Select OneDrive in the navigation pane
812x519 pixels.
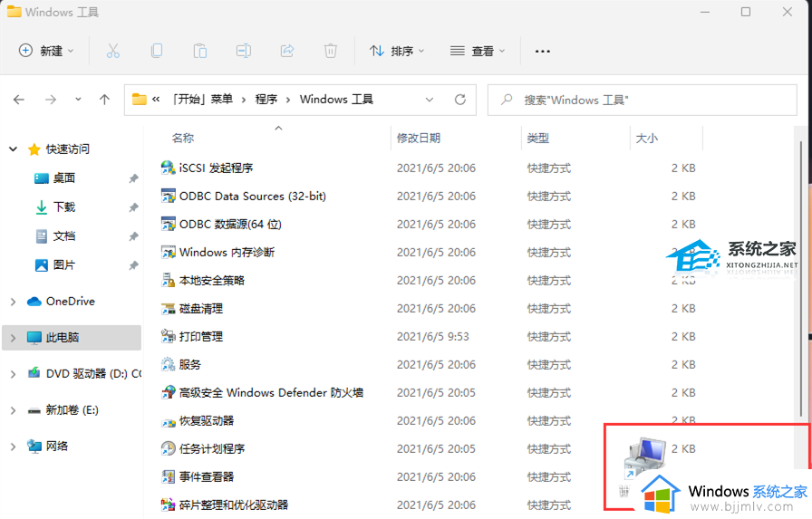click(71, 301)
